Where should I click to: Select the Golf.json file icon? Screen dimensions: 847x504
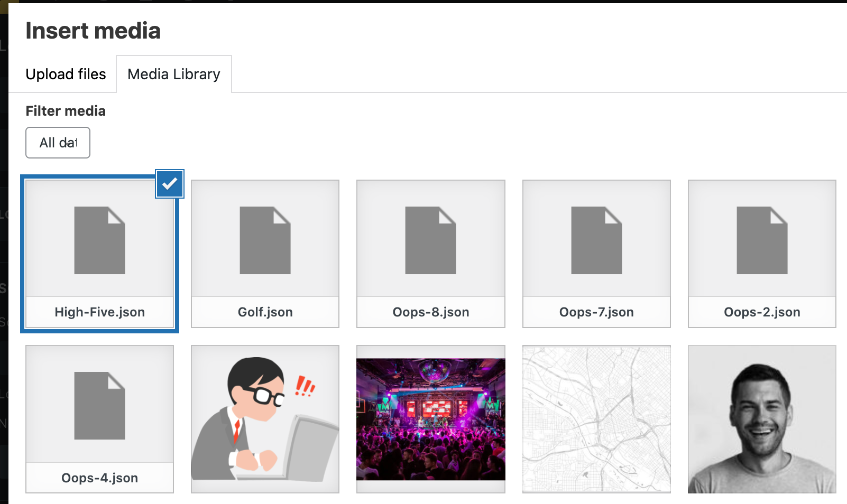265,240
